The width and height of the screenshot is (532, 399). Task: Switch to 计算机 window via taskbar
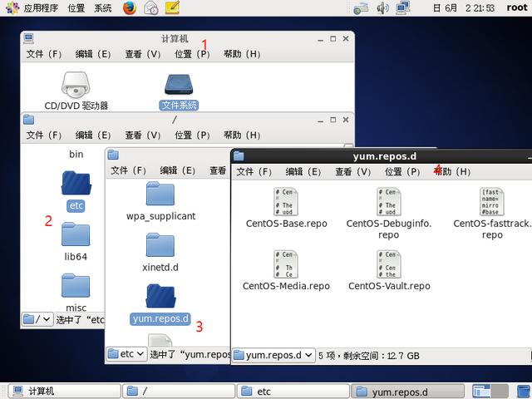65,392
